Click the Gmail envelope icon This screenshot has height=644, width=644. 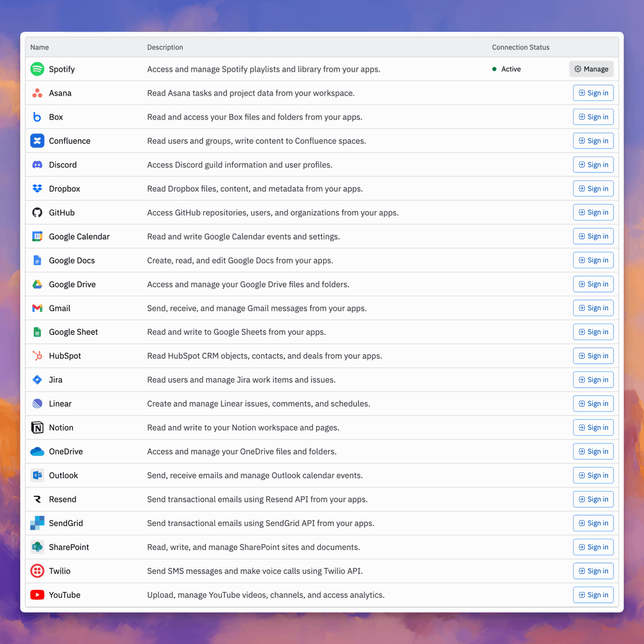(x=37, y=308)
